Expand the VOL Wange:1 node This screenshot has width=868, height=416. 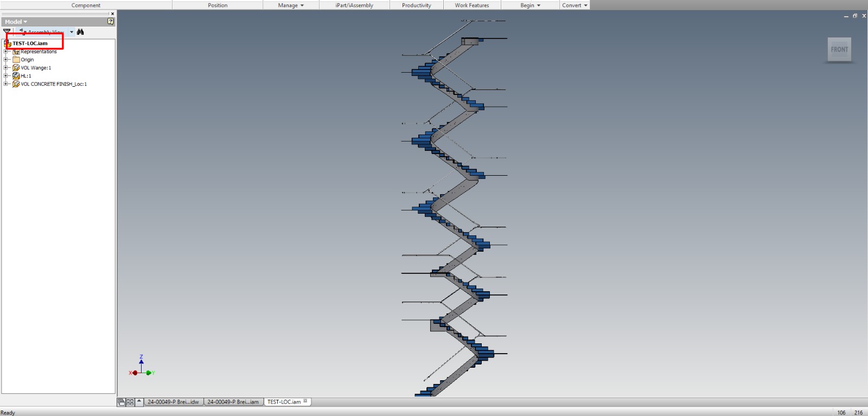click(x=6, y=68)
